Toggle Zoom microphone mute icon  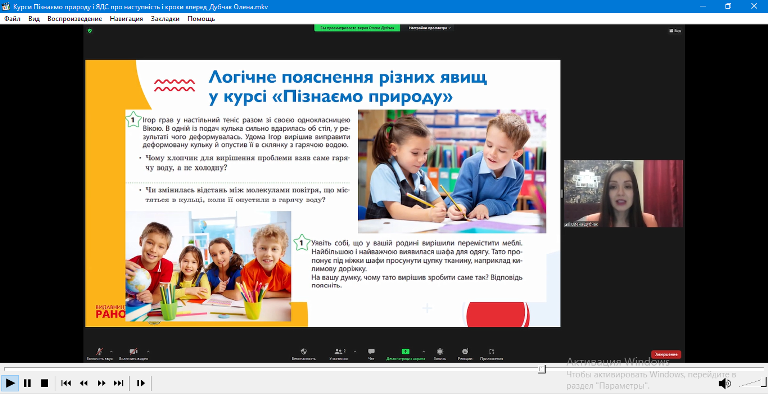click(99, 351)
